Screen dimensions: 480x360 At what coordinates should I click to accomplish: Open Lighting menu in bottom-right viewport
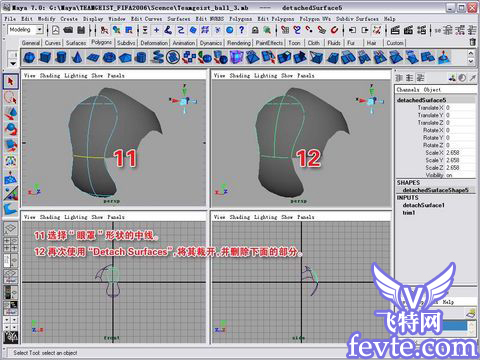(x=265, y=217)
